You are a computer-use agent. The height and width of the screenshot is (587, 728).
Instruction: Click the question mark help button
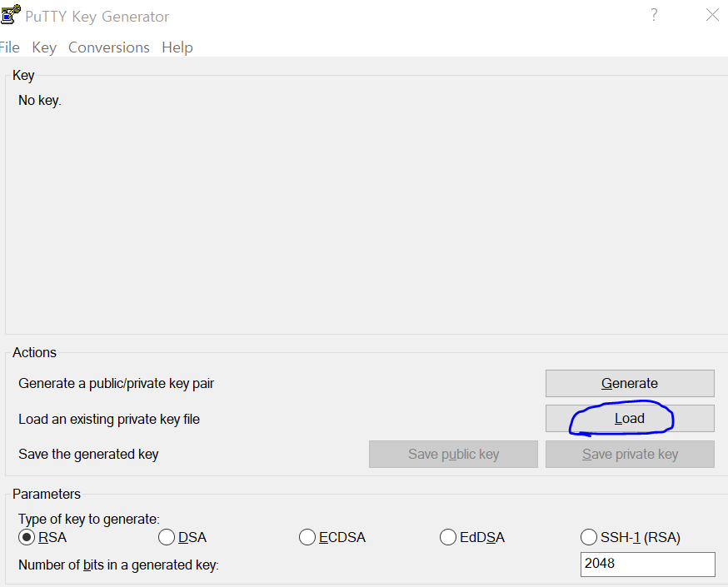pos(654,15)
